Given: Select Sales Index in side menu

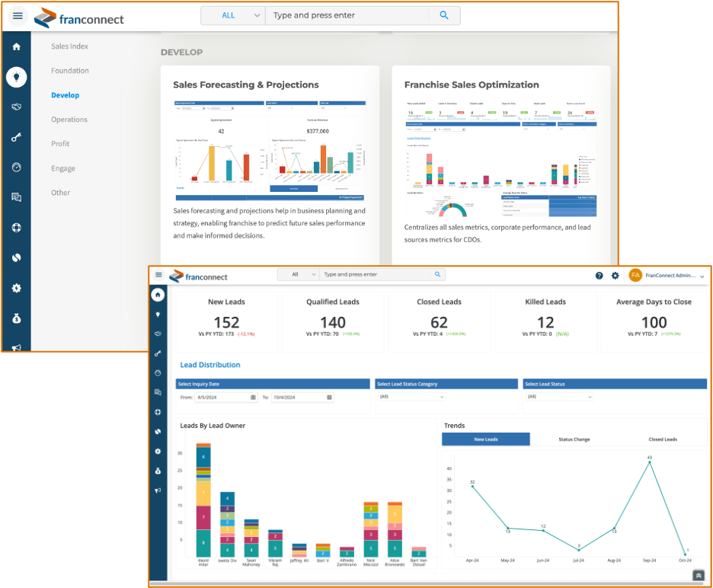Looking at the screenshot, I should click(69, 46).
